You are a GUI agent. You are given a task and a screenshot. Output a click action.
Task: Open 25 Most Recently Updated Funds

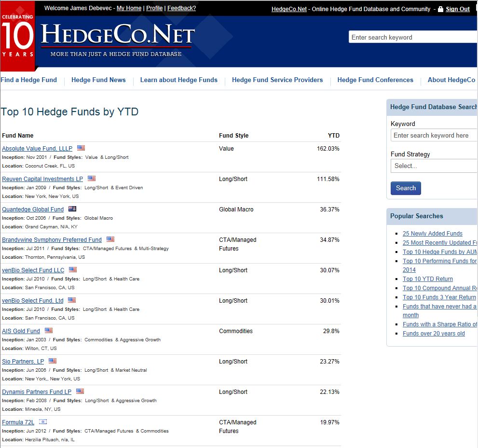tap(439, 243)
